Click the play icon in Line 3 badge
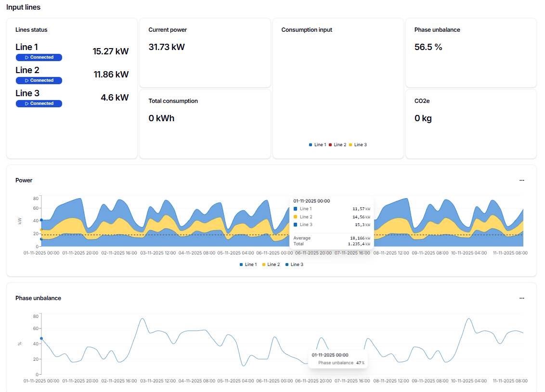 (x=27, y=103)
